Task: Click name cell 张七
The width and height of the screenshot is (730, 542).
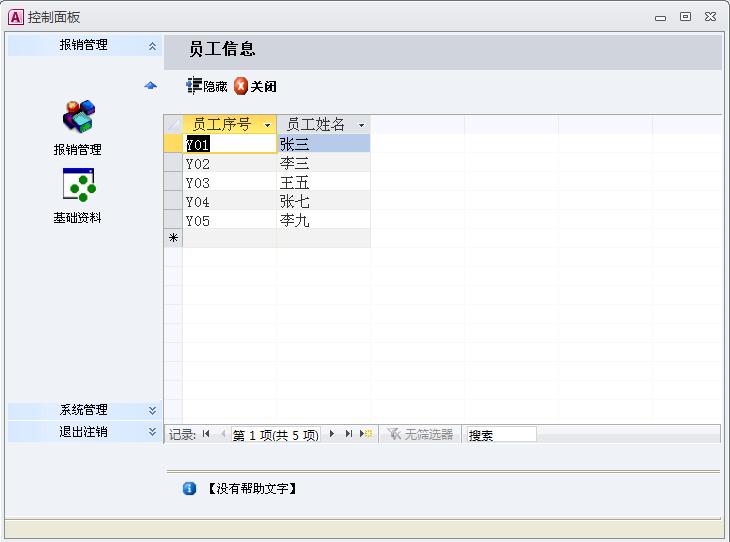Action: click(x=324, y=201)
